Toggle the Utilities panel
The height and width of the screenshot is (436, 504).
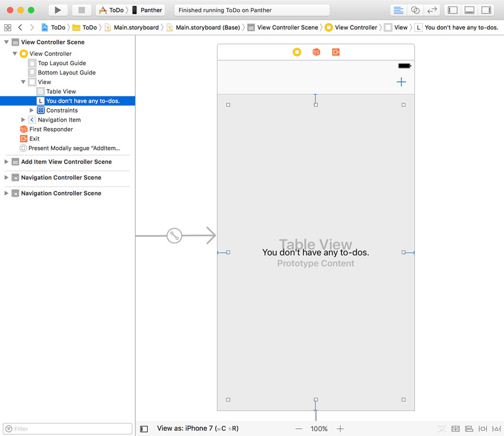486,10
